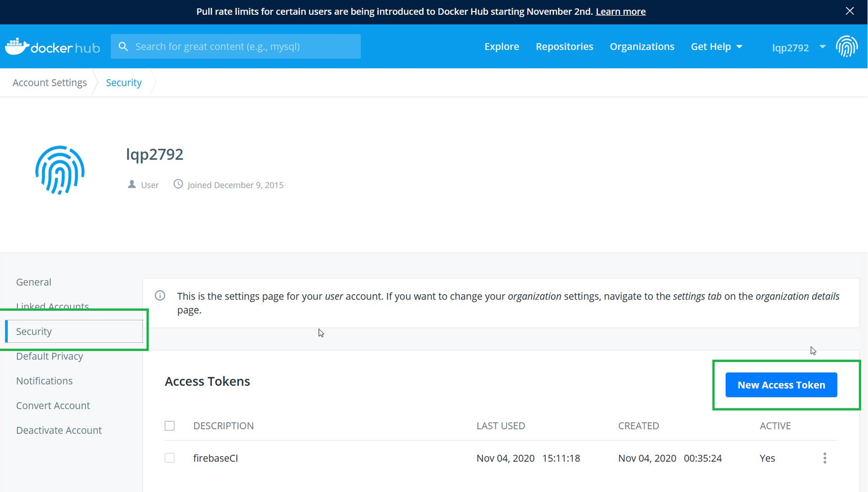Go to Explore in the top navigation
Screen dimensions: 868x492
(x=501, y=47)
